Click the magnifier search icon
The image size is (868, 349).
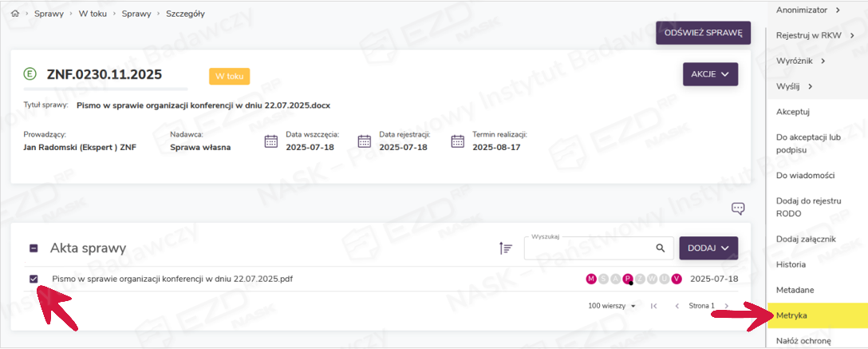click(x=660, y=248)
